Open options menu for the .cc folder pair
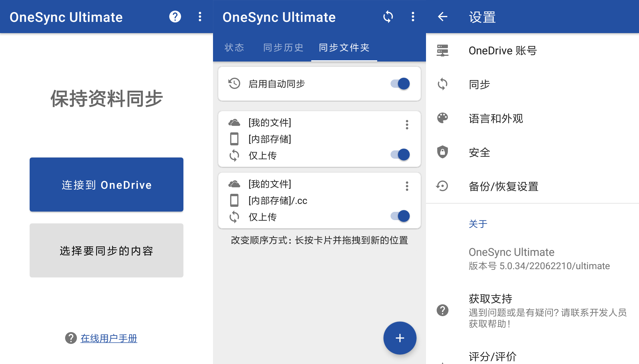Screen dimensions: 639x364 [x=407, y=186]
